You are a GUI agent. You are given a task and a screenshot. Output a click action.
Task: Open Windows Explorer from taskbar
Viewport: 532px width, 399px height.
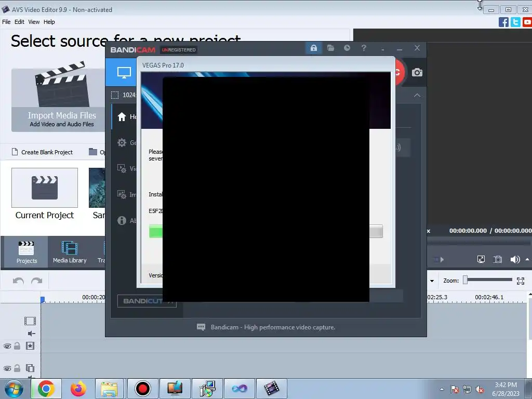click(109, 389)
